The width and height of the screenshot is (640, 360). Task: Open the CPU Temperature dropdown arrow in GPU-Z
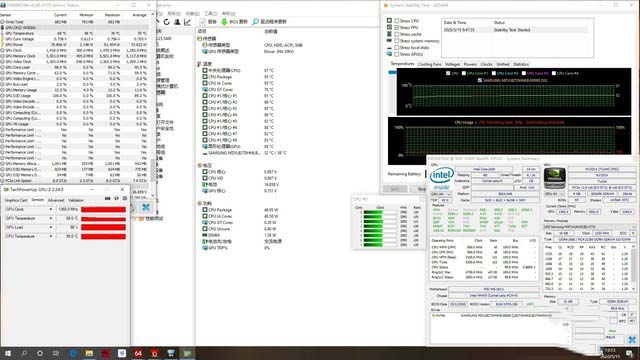[51, 236]
